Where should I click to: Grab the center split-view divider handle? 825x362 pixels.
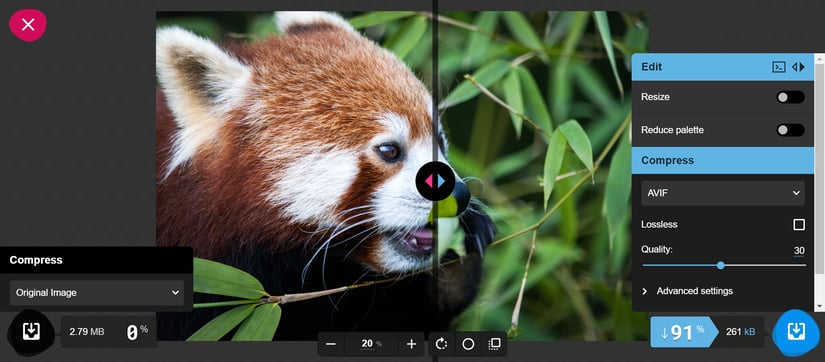tap(435, 181)
